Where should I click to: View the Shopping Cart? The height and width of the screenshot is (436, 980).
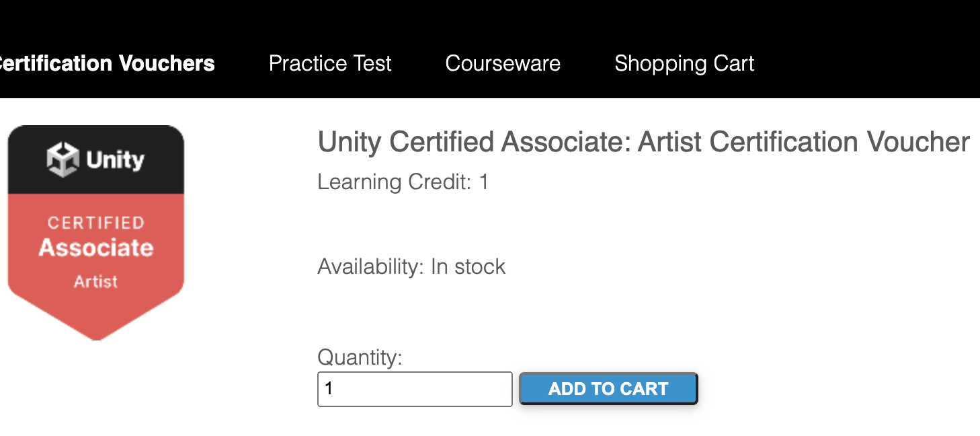click(x=684, y=63)
